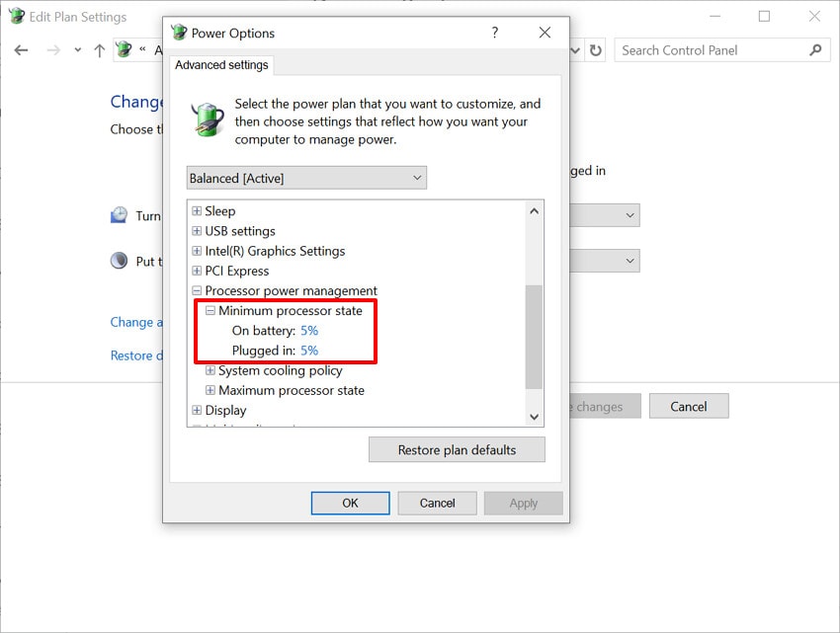The image size is (840, 633).
Task: Maximize the Edit Plan Settings window
Action: (x=765, y=17)
